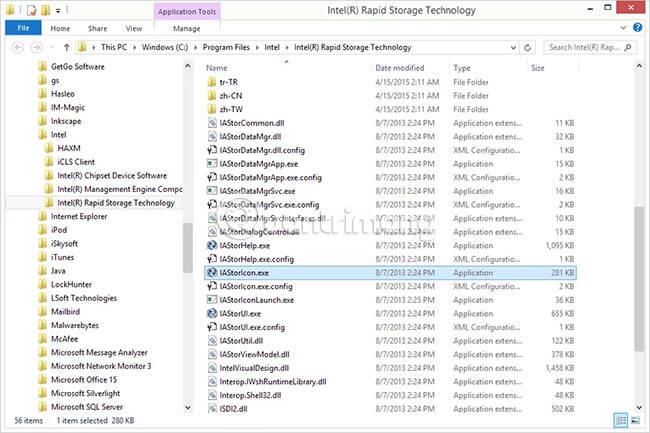The width and height of the screenshot is (650, 433).
Task: Click the IAStorCommon.dll file icon
Action: pos(212,123)
